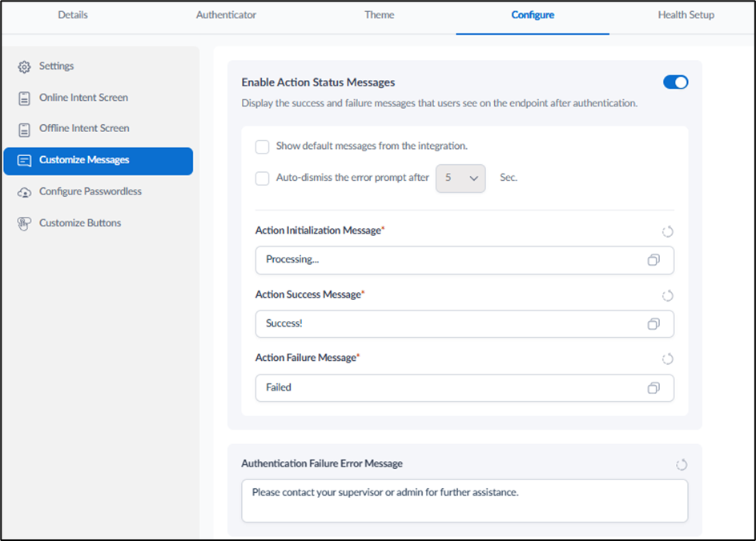
Task: Switch to the Authenticator tab
Action: click(226, 15)
